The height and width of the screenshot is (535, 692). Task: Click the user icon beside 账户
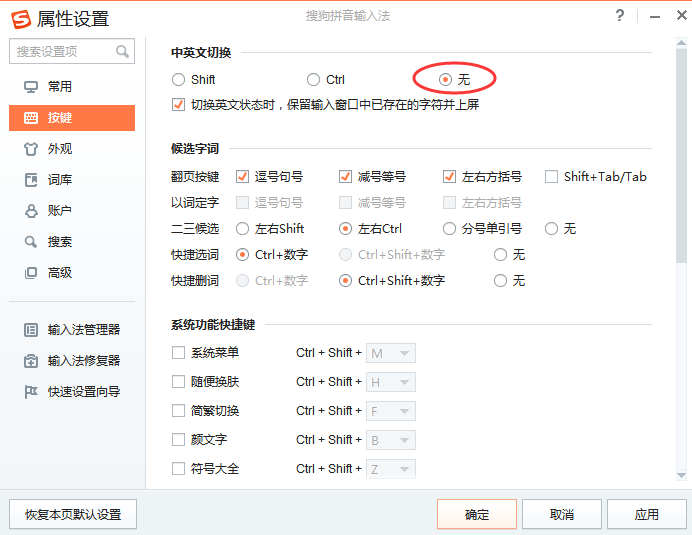(x=31, y=211)
